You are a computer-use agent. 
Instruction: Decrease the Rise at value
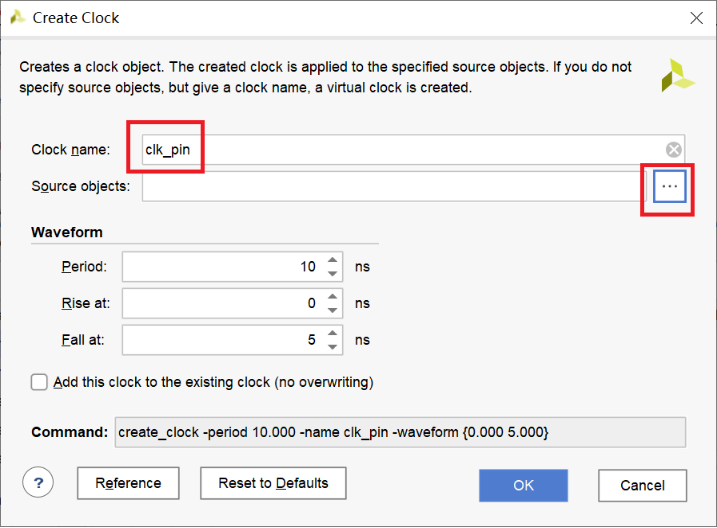click(333, 310)
